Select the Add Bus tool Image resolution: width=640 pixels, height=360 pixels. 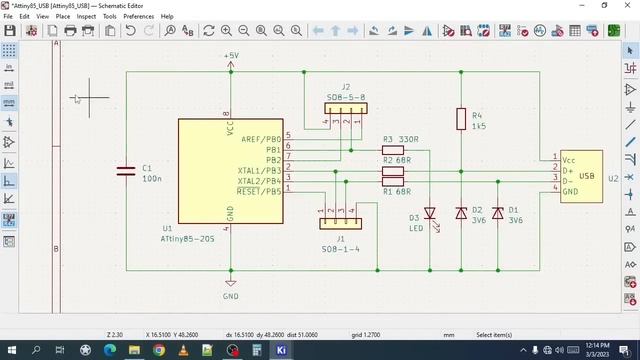tap(630, 142)
